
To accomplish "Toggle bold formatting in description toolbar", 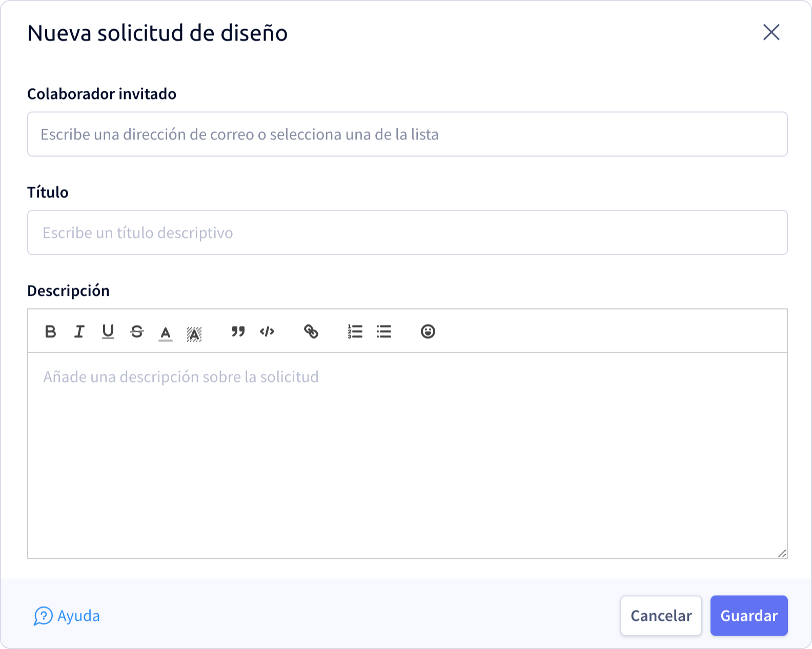I will 50,332.
